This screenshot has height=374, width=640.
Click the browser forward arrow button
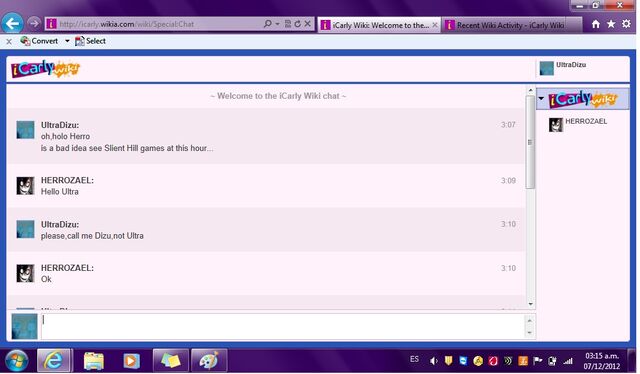[34, 24]
